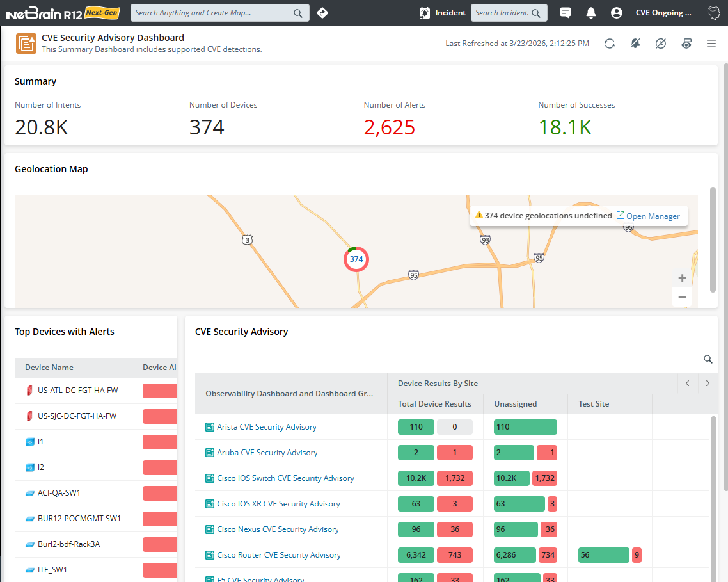Click Observability Dashboard column header
Viewport: 728px width, 582px height.
pyautogui.click(x=289, y=394)
